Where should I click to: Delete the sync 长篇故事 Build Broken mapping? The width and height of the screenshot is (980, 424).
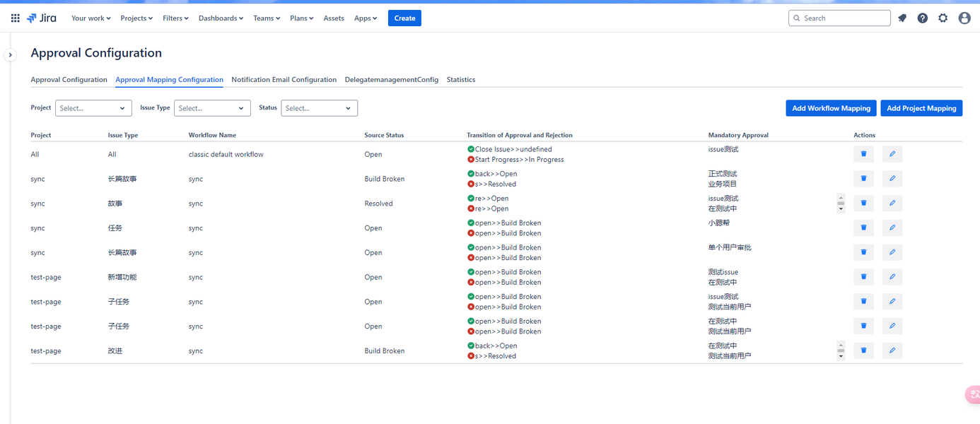pos(863,179)
